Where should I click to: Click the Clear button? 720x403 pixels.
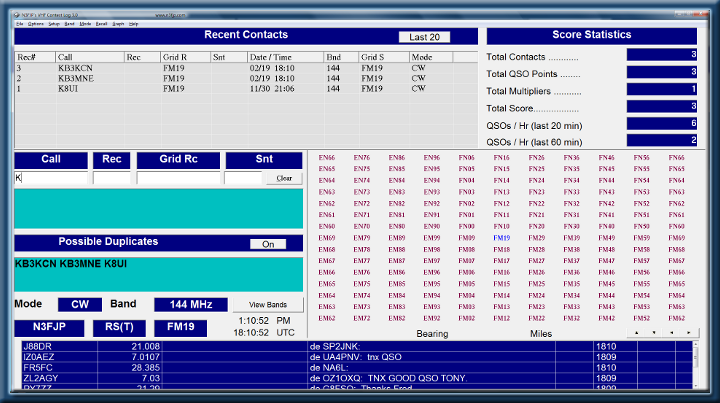(284, 178)
